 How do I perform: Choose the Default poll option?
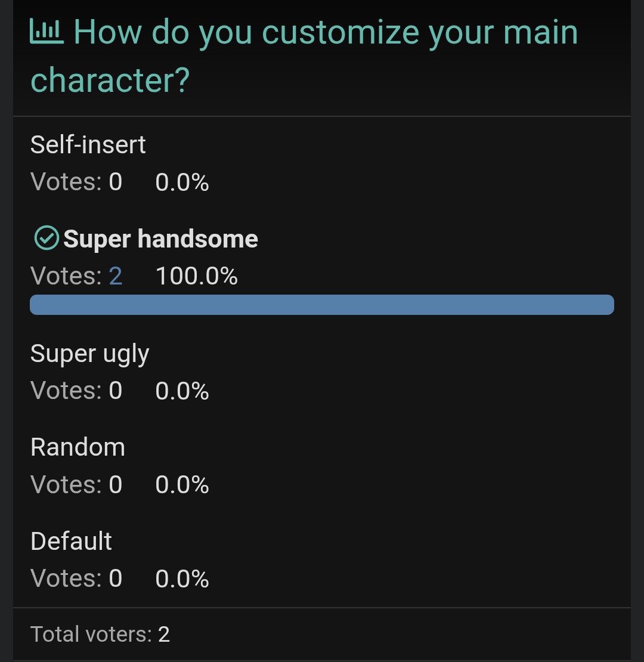71,542
